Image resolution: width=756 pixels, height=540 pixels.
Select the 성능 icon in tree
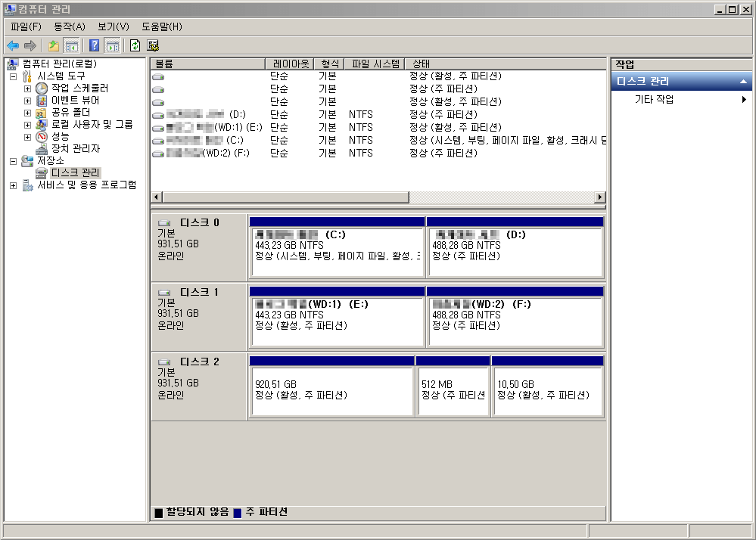tap(42, 137)
